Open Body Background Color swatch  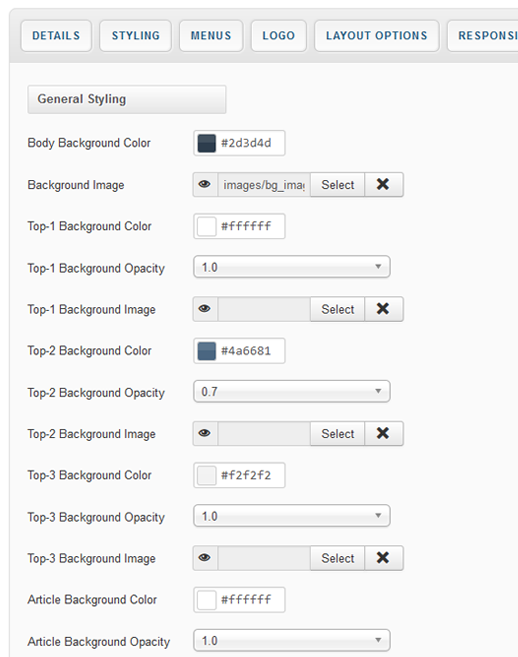click(x=207, y=143)
